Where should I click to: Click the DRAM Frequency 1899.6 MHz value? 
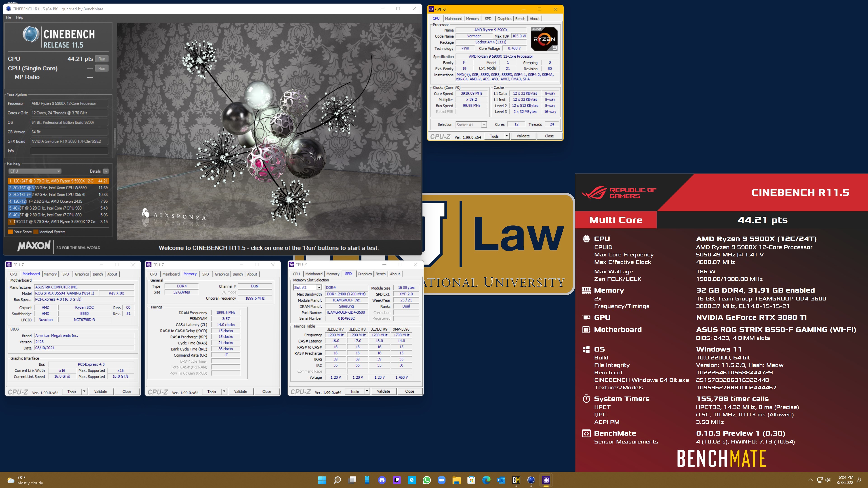coord(226,313)
